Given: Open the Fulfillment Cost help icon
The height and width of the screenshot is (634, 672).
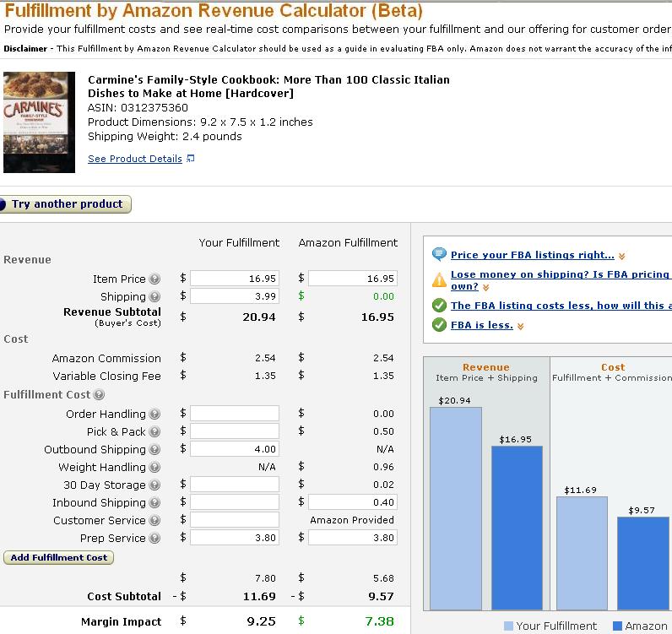Looking at the screenshot, I should (x=99, y=394).
